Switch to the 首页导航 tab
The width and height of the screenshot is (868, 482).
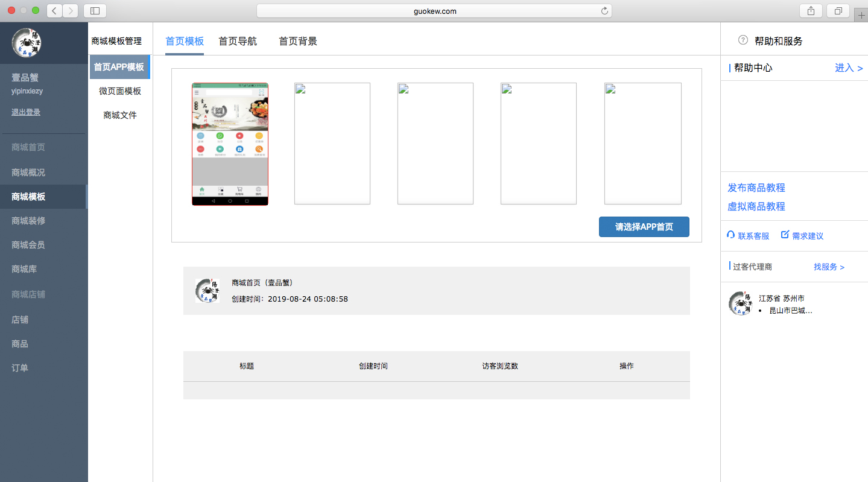pyautogui.click(x=238, y=41)
